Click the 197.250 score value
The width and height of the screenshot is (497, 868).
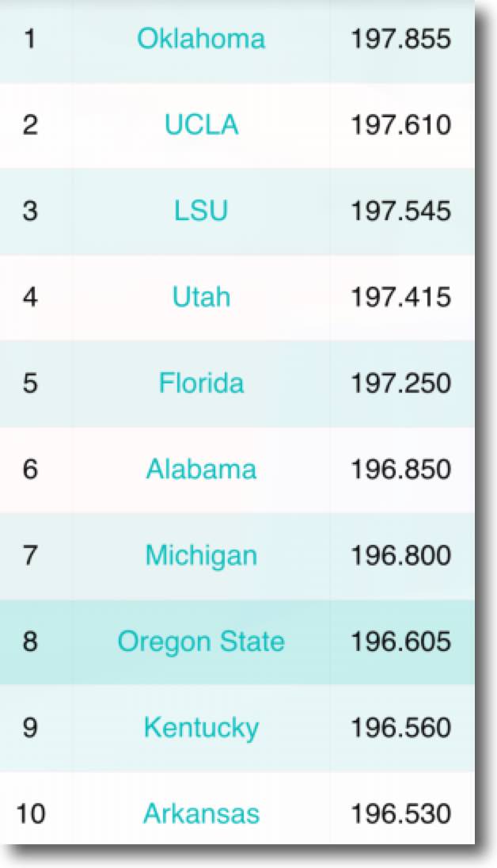click(x=400, y=383)
